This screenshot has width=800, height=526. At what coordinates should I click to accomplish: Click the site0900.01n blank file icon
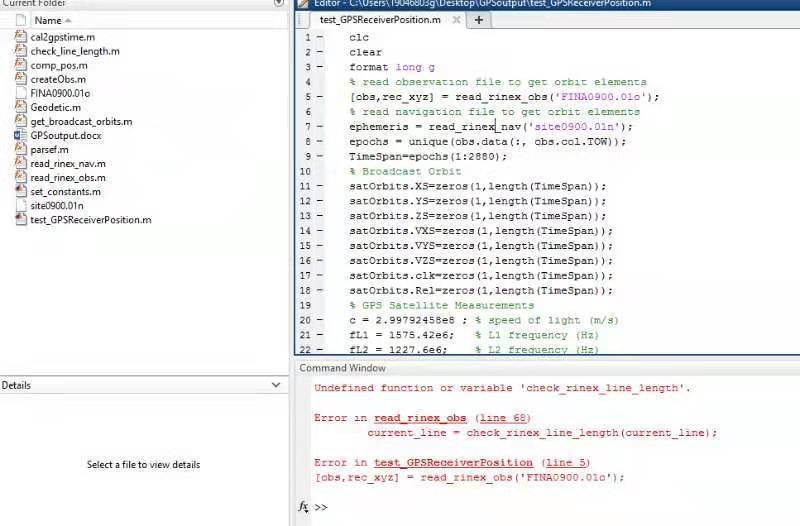pyautogui.click(x=21, y=205)
